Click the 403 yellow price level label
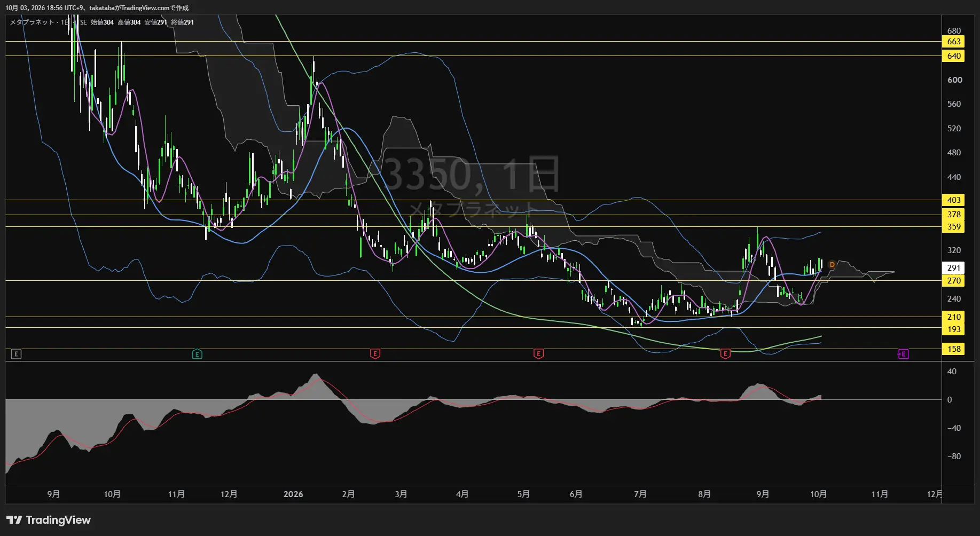 [x=953, y=200]
